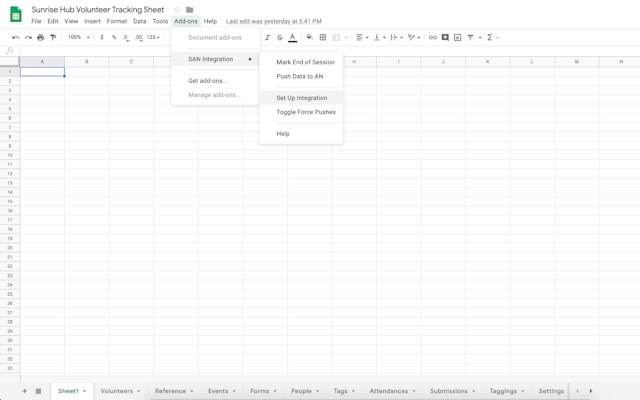Open the Data menu
The image size is (640, 400).
140,21
